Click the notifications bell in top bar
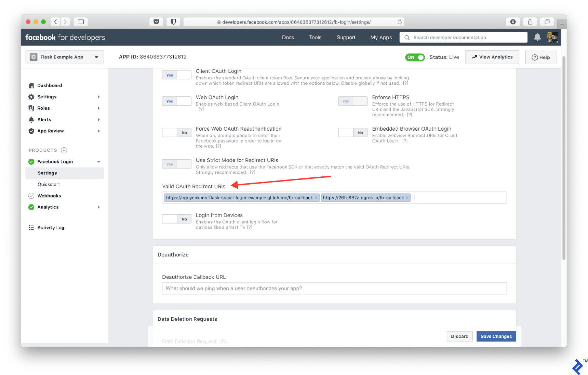The height and width of the screenshot is (375, 588). click(x=537, y=37)
